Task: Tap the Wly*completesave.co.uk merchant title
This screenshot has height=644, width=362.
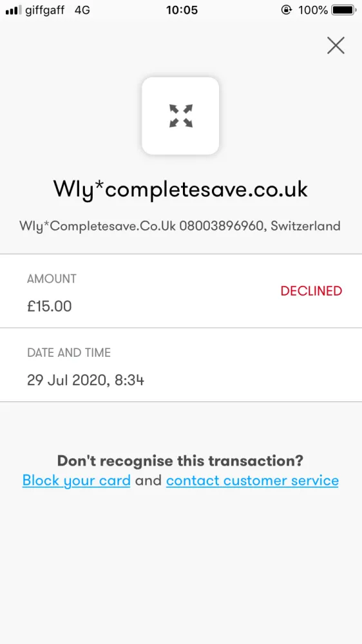Action: pos(180,190)
